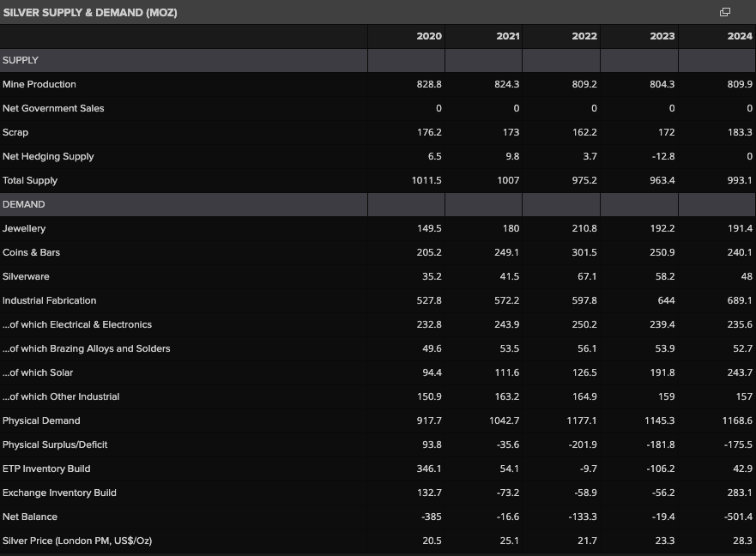This screenshot has width=756, height=556.
Task: Click the pop-out window icon in the header
Action: (x=724, y=12)
